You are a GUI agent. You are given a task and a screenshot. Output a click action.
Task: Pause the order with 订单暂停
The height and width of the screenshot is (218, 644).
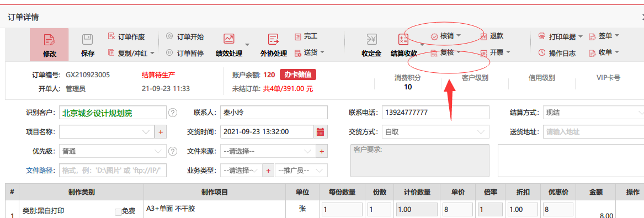tap(185, 53)
